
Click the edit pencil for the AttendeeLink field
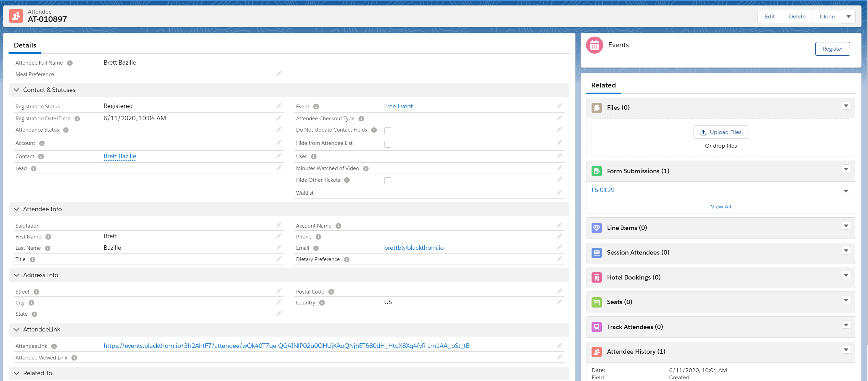(559, 345)
